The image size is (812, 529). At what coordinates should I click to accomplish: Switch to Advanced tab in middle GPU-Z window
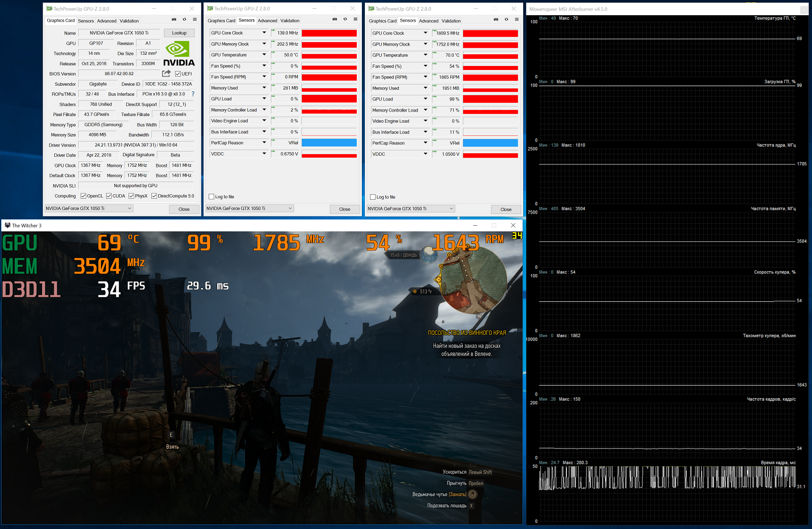pyautogui.click(x=267, y=21)
